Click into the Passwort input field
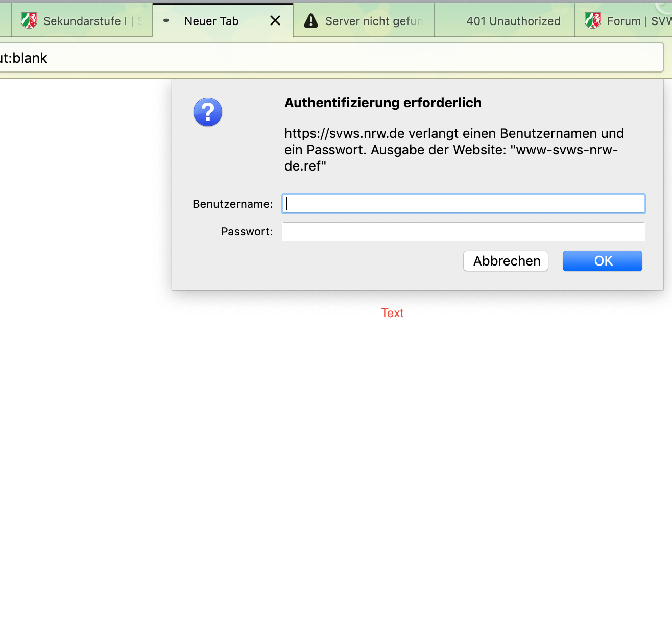Screen dimensions: 672x626 [x=463, y=231]
